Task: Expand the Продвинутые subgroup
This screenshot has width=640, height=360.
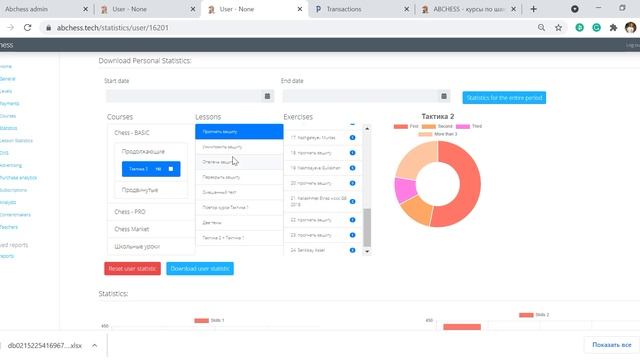Action: [140, 190]
